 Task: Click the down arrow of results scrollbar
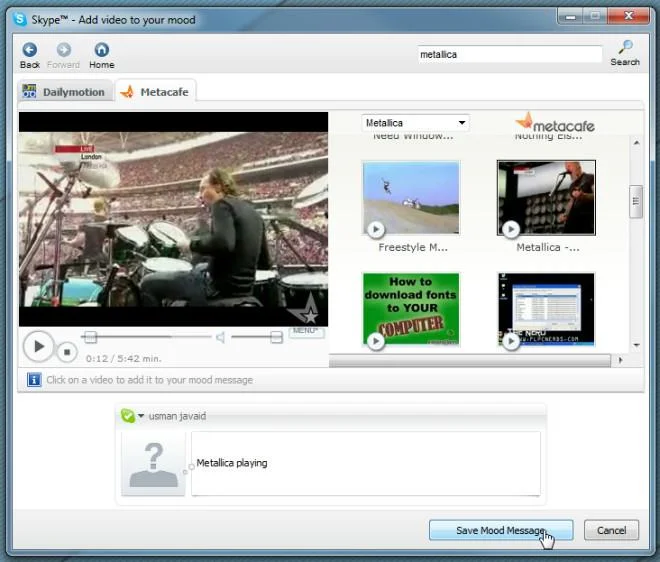[636, 345]
